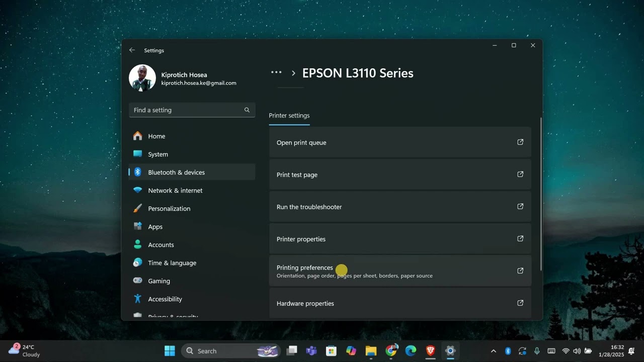Image resolution: width=644 pixels, height=362 pixels.
Task: Click the kiprotich.hosea.ke@gmail.com account email
Action: pyautogui.click(x=199, y=83)
